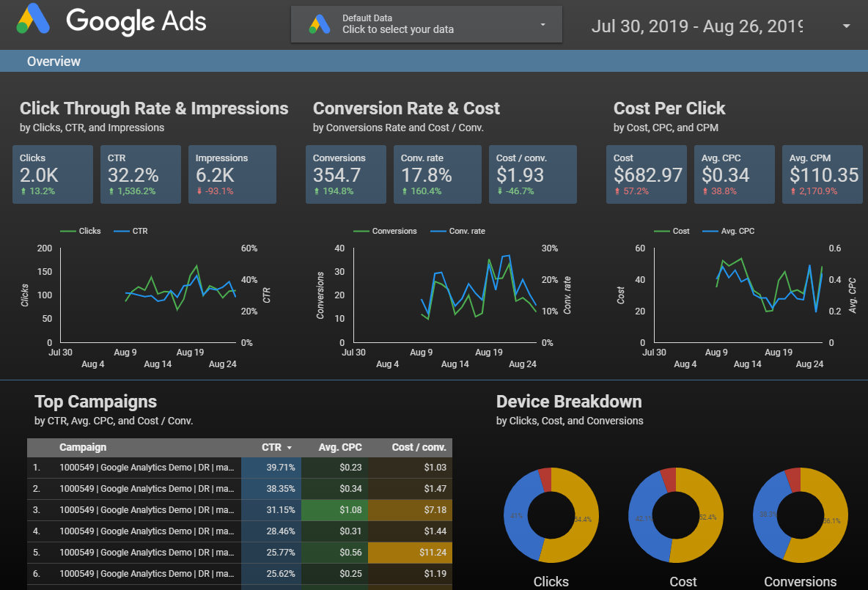Click the Conversions donut chart
Viewport: 868px width, 590px height.
coord(801,515)
